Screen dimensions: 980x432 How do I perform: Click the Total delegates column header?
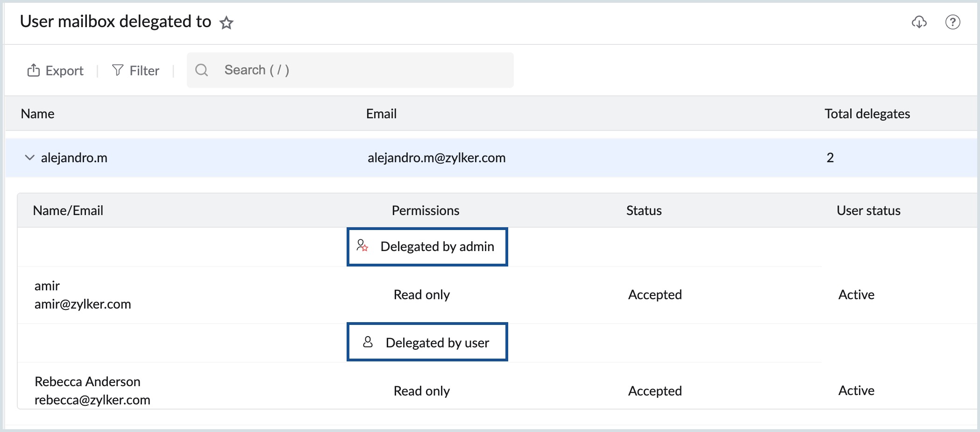pyautogui.click(x=867, y=114)
